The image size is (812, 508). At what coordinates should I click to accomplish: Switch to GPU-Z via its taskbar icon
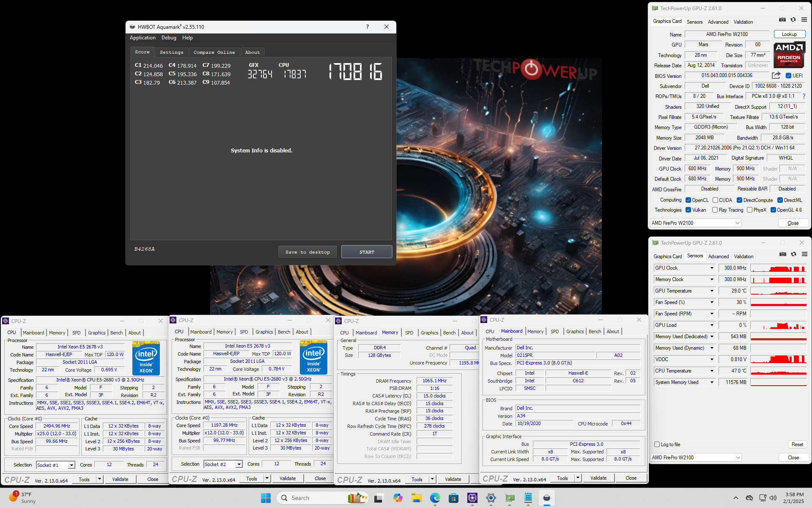click(510, 498)
